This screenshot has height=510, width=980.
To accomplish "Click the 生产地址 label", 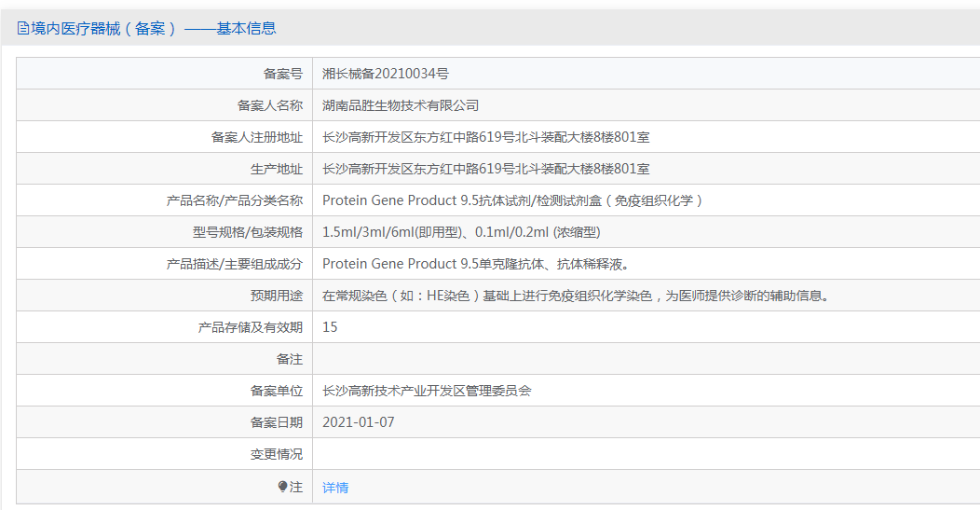I will (277, 169).
